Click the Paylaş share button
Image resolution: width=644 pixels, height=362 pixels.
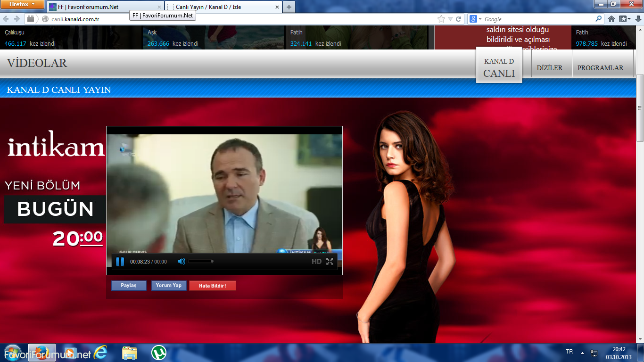point(129,286)
